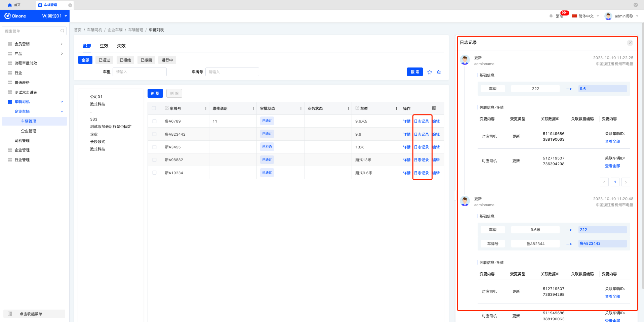644x322 pixels.
Task: Switch to the 生效 tab
Action: 104,46
